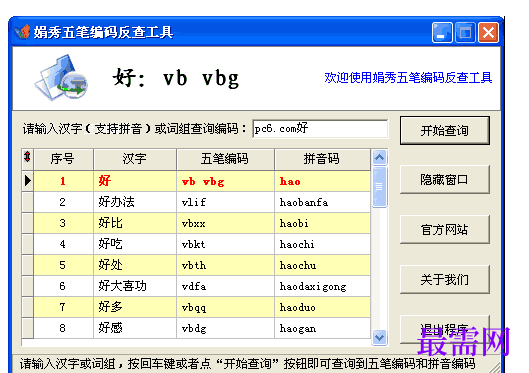Click the pinyin cell haogan
This screenshot has height=373, width=529.
tap(323, 328)
